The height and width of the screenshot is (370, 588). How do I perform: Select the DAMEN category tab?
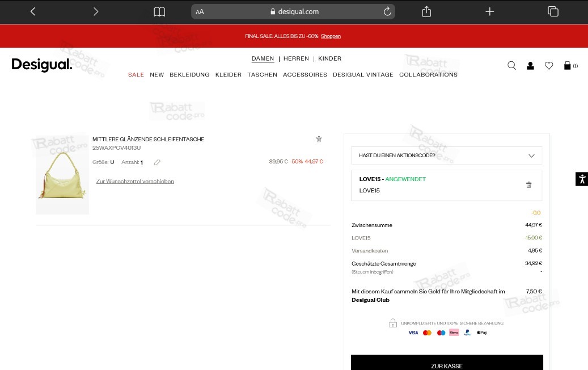coord(263,58)
